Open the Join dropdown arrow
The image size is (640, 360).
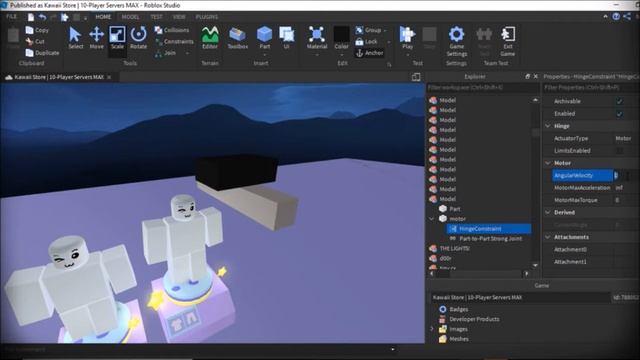click(187, 53)
